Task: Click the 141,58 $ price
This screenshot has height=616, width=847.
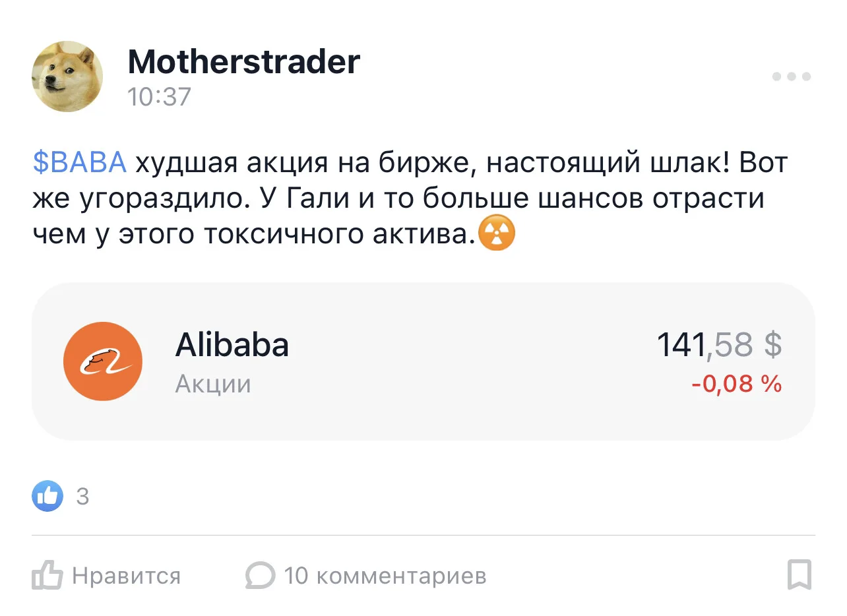Action: pos(719,345)
